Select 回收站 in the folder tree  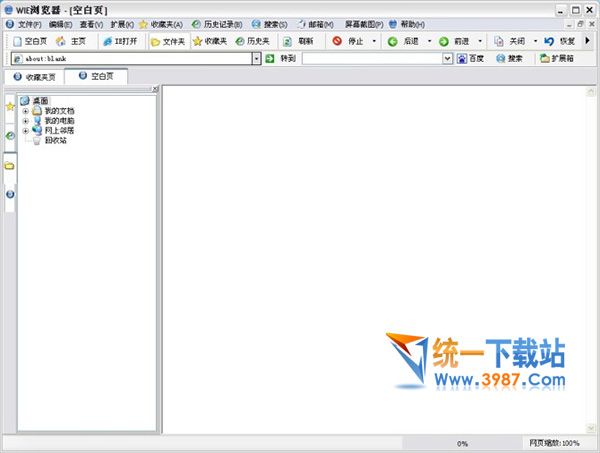[x=55, y=140]
